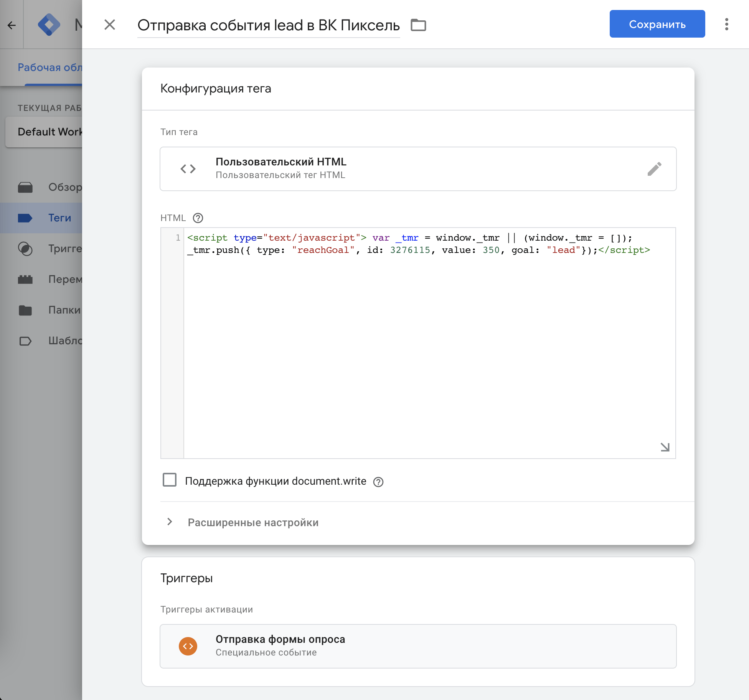
Task: Click the Шаблоны label icon
Action: pos(25,341)
